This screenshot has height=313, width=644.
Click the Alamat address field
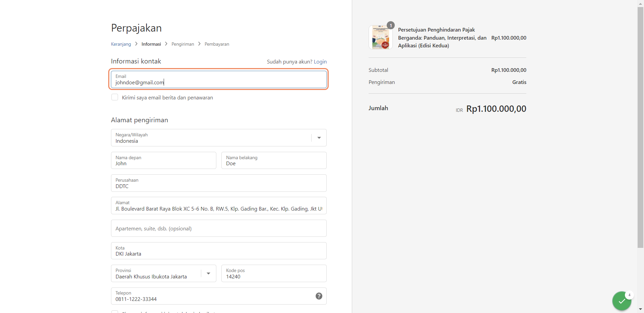[x=219, y=206]
